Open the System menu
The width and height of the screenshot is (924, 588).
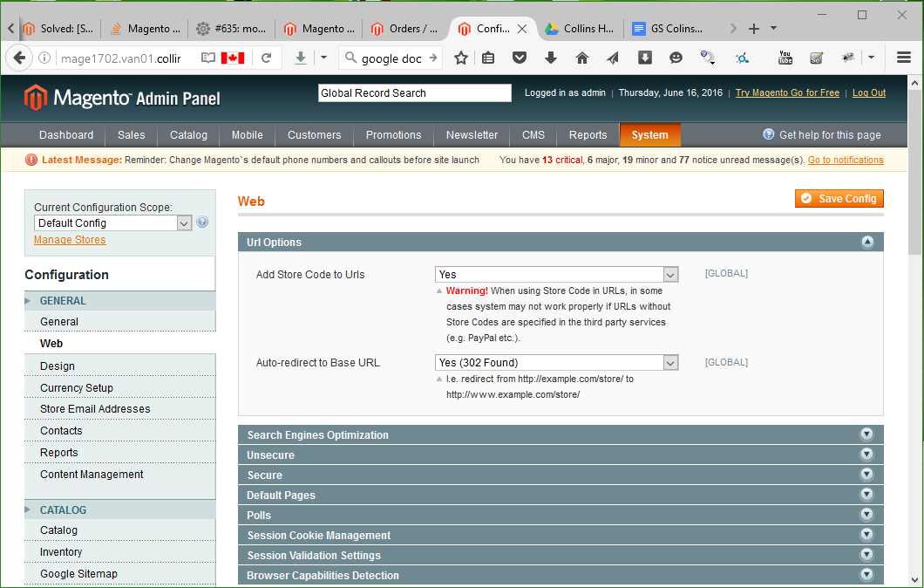point(650,135)
